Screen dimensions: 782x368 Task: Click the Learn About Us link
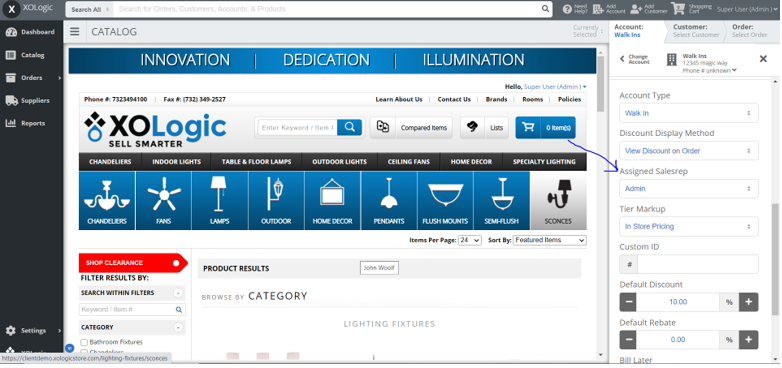tap(399, 99)
